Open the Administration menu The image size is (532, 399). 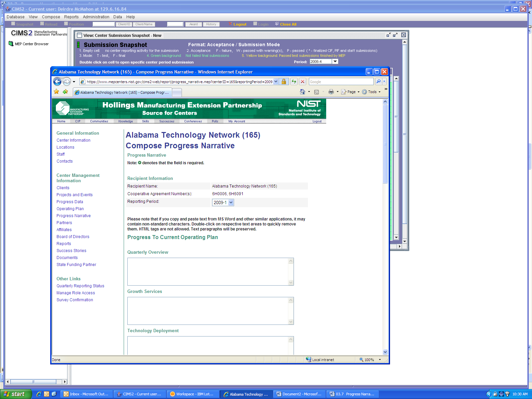[96, 17]
